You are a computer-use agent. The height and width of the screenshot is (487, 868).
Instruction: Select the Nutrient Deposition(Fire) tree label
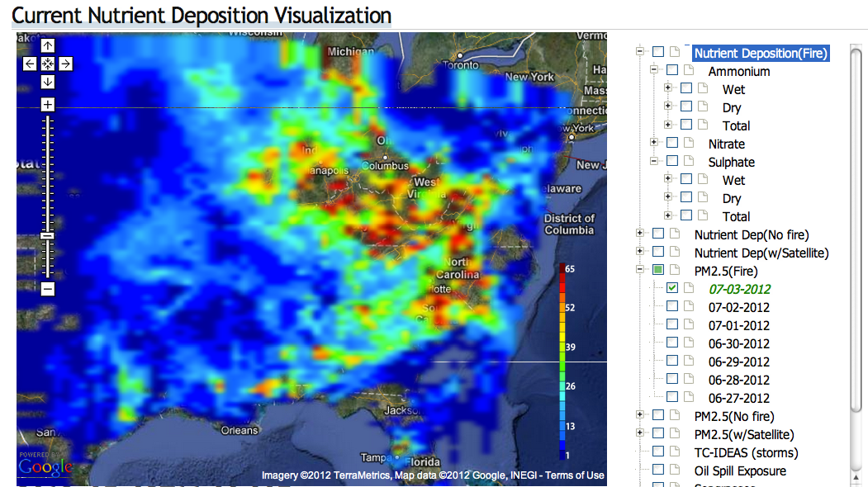point(761,53)
